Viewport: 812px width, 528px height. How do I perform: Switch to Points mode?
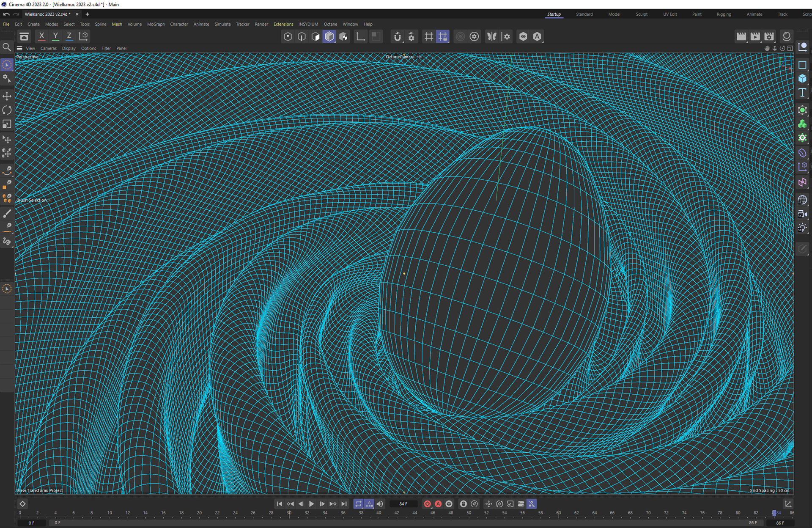[288, 36]
